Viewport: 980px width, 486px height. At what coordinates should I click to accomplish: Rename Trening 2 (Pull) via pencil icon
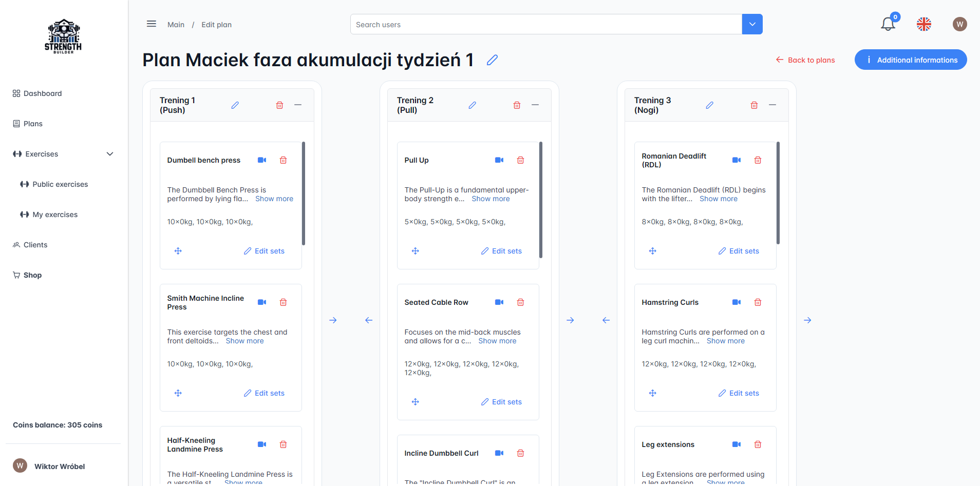click(x=472, y=105)
